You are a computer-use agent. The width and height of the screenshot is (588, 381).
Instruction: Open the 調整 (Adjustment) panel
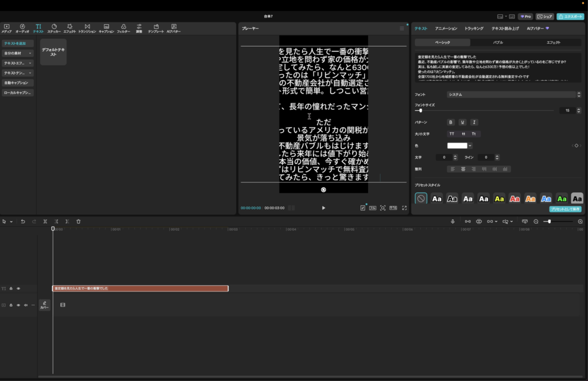pos(139,28)
